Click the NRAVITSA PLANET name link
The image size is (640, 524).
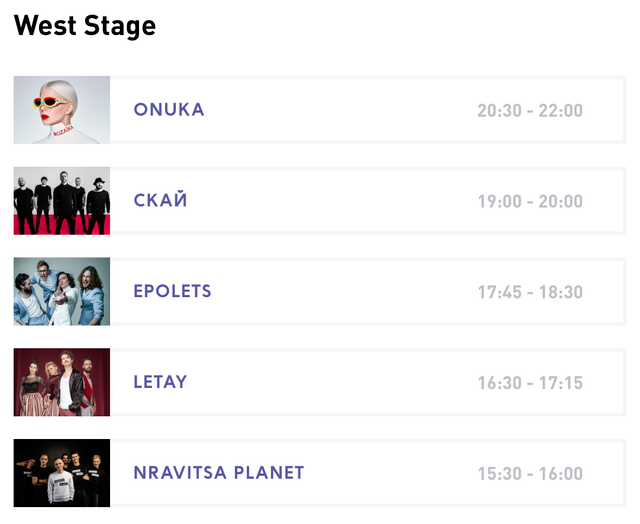(x=219, y=473)
